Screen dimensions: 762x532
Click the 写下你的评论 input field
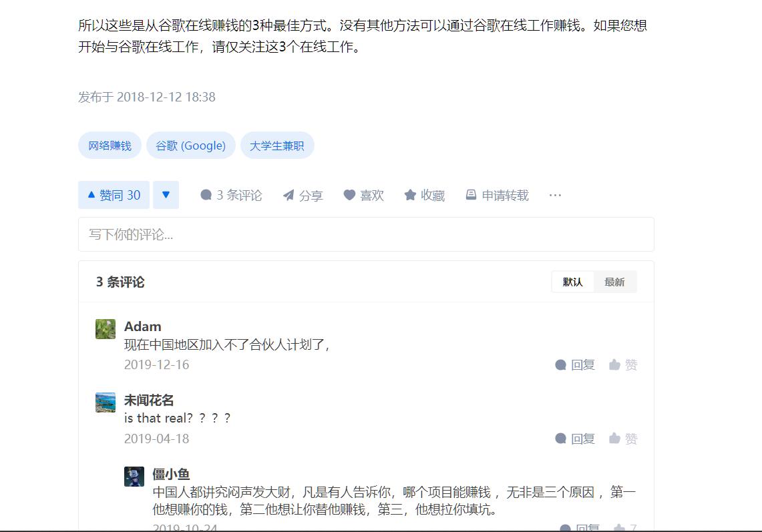366,234
